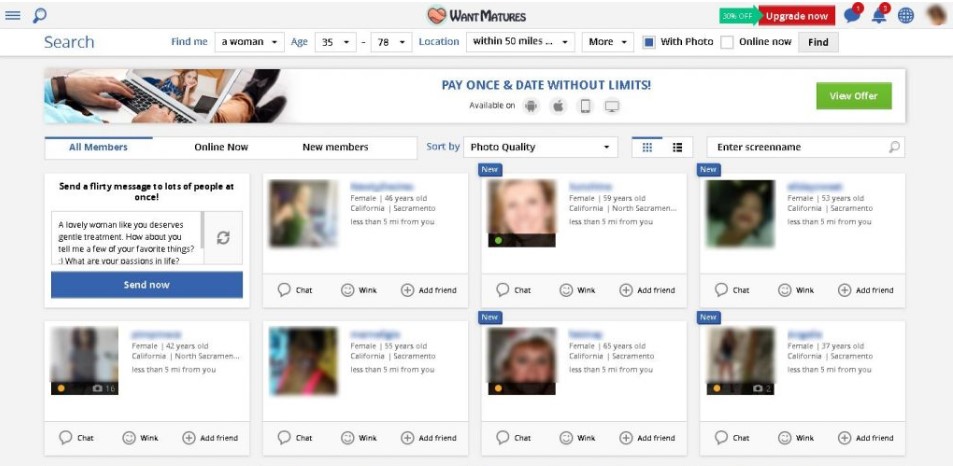The image size is (953, 466).
Task: Switch to list view
Action: tap(678, 147)
